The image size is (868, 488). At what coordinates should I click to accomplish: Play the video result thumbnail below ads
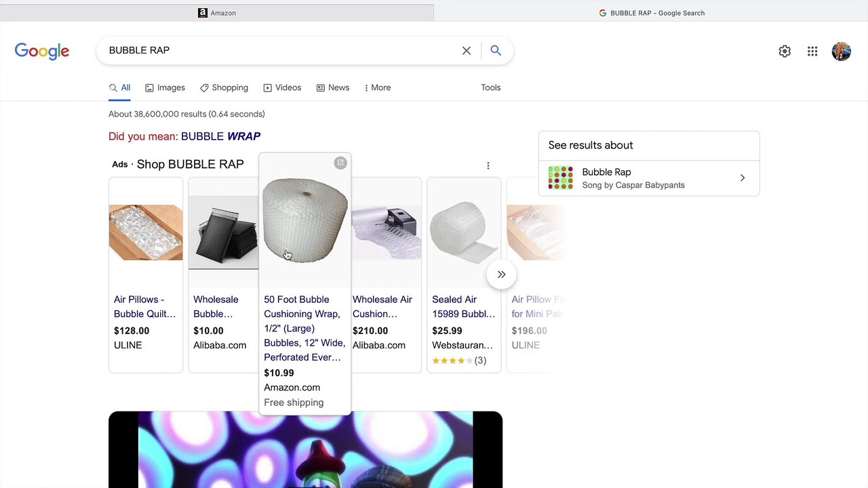point(305,449)
